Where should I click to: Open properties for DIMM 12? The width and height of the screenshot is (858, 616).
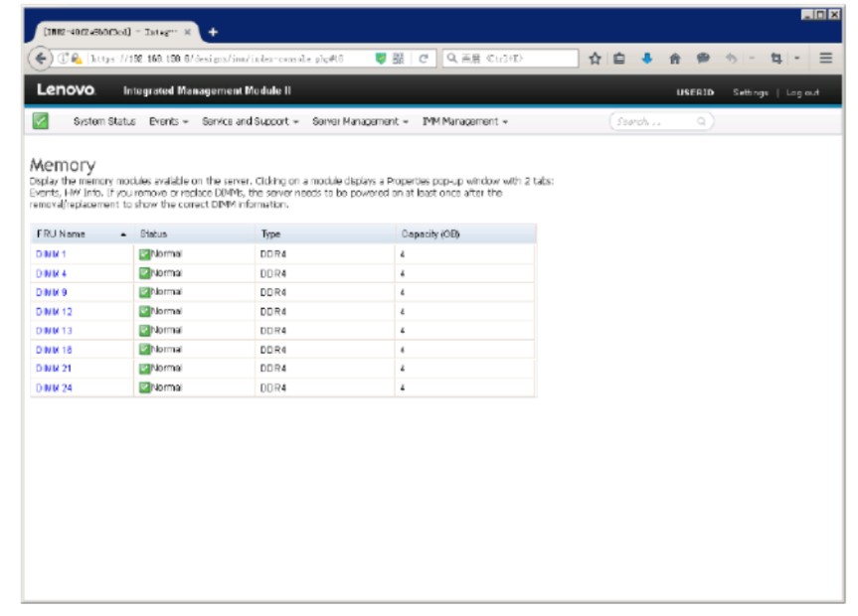54,312
